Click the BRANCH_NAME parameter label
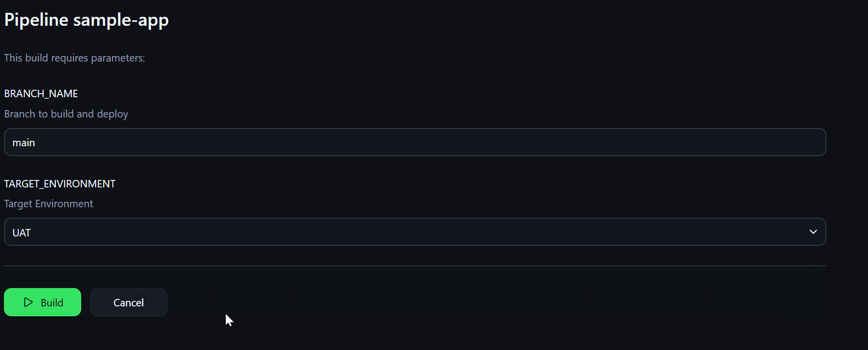The image size is (868, 350). [41, 94]
